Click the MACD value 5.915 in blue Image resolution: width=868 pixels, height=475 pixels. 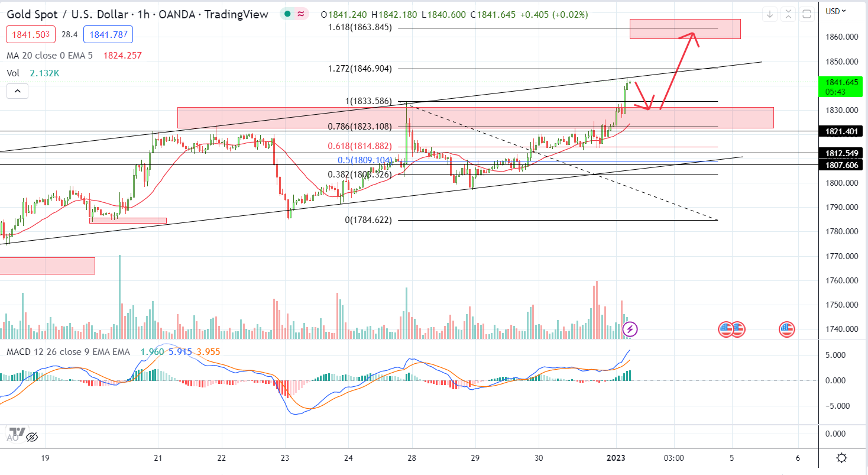(180, 352)
